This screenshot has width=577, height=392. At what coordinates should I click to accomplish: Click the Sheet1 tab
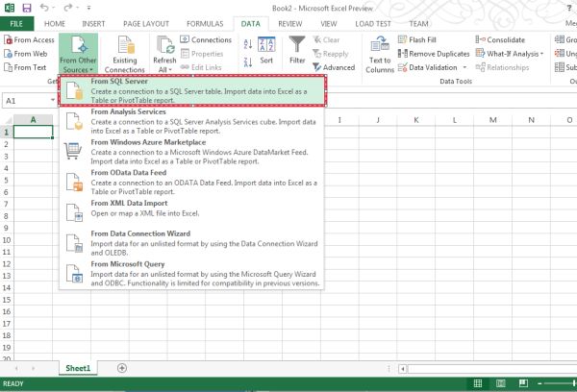(x=78, y=368)
